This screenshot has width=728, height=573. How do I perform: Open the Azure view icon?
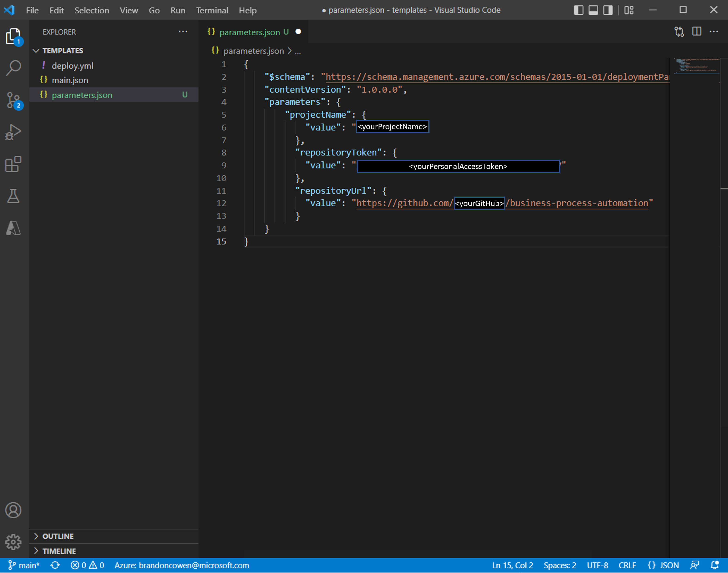[13, 228]
